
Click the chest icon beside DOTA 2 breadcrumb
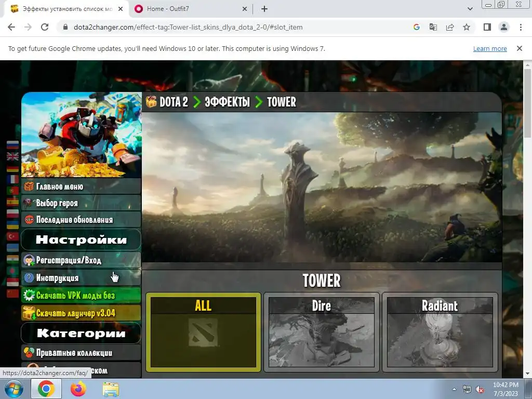[x=151, y=101]
